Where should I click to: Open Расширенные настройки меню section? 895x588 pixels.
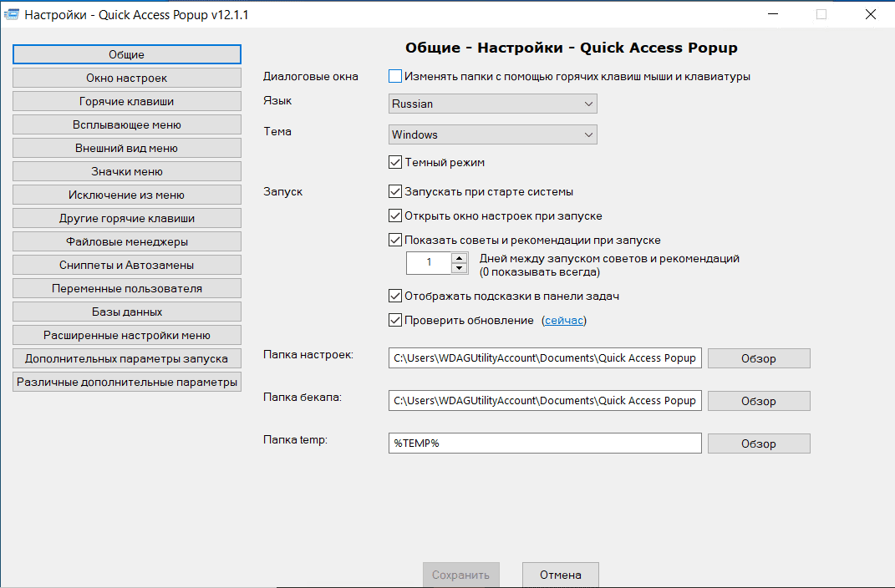(127, 335)
